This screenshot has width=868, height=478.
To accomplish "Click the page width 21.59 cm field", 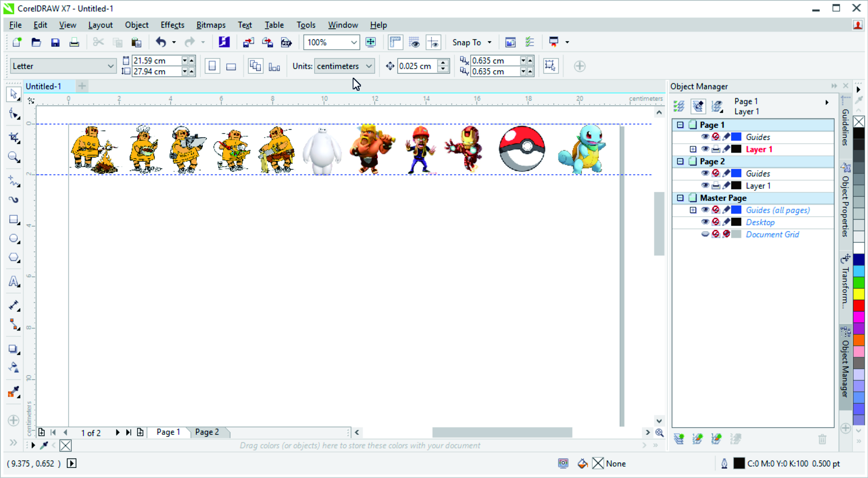I will (x=157, y=61).
